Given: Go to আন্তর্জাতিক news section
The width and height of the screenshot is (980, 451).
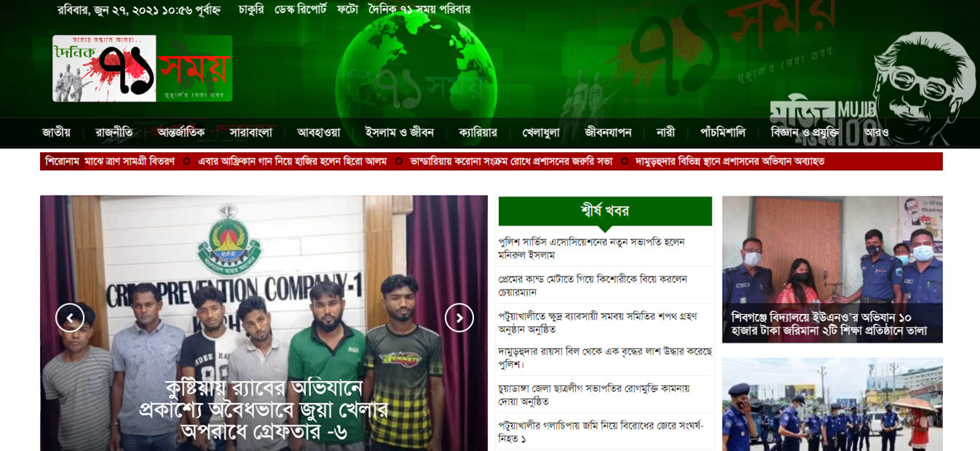Looking at the screenshot, I should point(181,132).
